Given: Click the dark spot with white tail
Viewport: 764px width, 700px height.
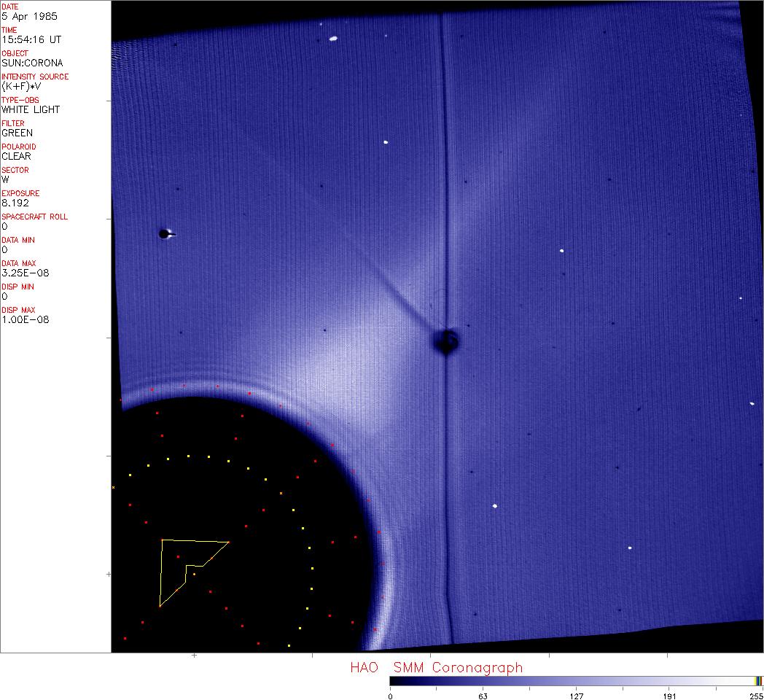Looking at the screenshot, I should (165, 234).
